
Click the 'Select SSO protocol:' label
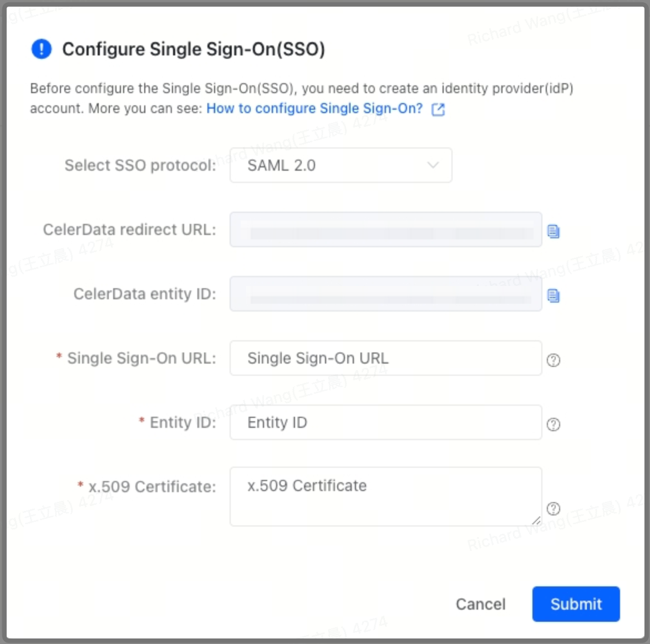coord(140,165)
